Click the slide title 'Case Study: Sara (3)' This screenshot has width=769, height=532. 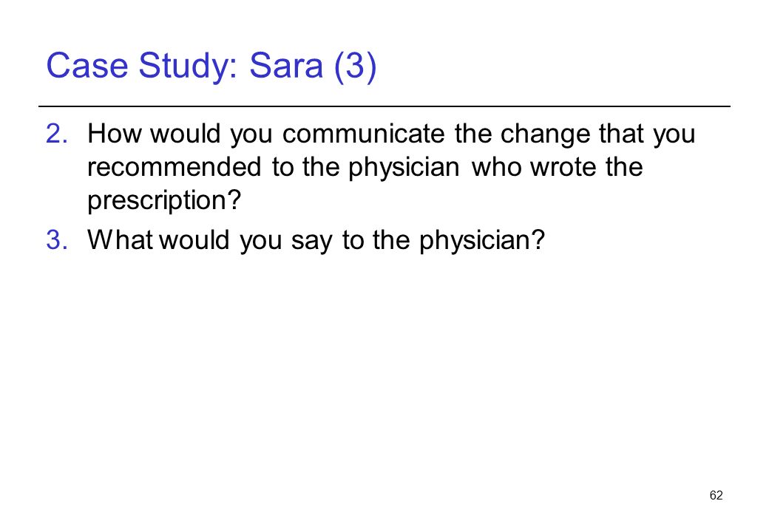(x=211, y=66)
